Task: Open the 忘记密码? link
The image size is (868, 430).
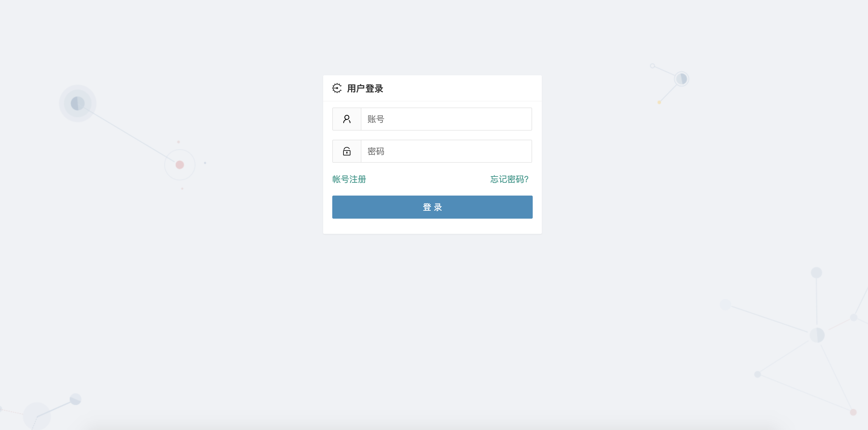Action: pos(509,179)
